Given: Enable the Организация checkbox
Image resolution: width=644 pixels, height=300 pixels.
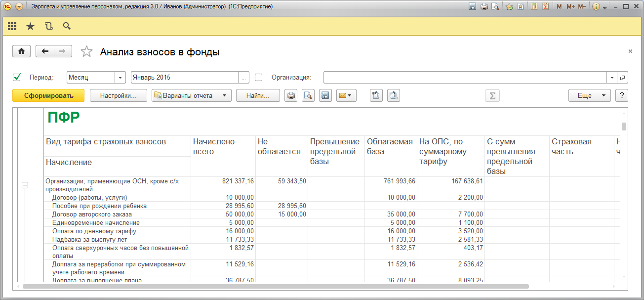Looking at the screenshot, I should click(x=258, y=77).
